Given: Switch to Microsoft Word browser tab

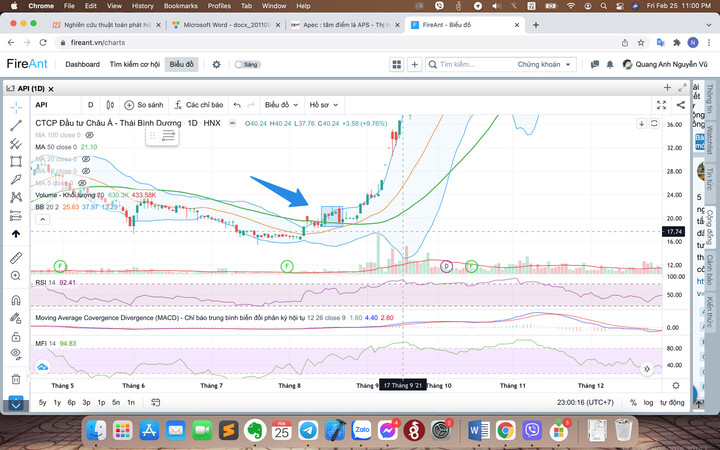Looking at the screenshot, I should (x=227, y=25).
